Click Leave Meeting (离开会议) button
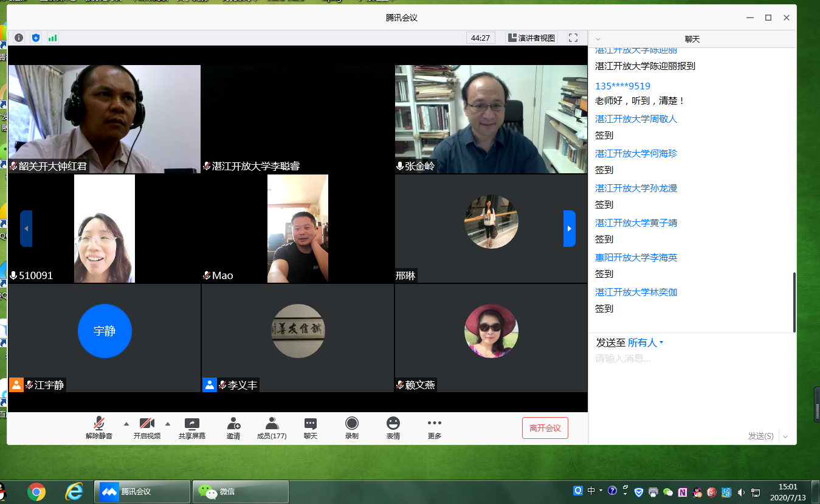This screenshot has width=820, height=504. coord(545,428)
